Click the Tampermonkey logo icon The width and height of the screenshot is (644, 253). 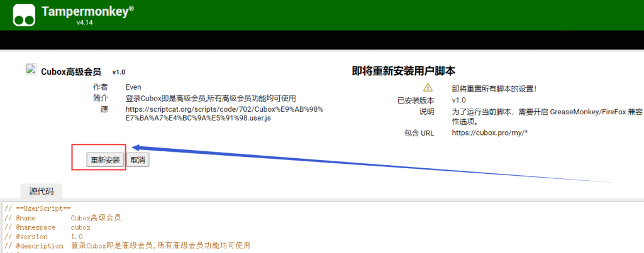pos(24,14)
